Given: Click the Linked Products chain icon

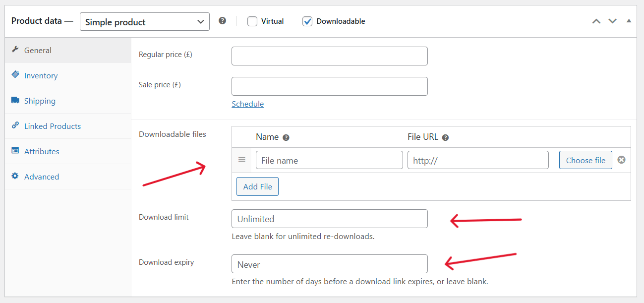Looking at the screenshot, I should 15,125.
